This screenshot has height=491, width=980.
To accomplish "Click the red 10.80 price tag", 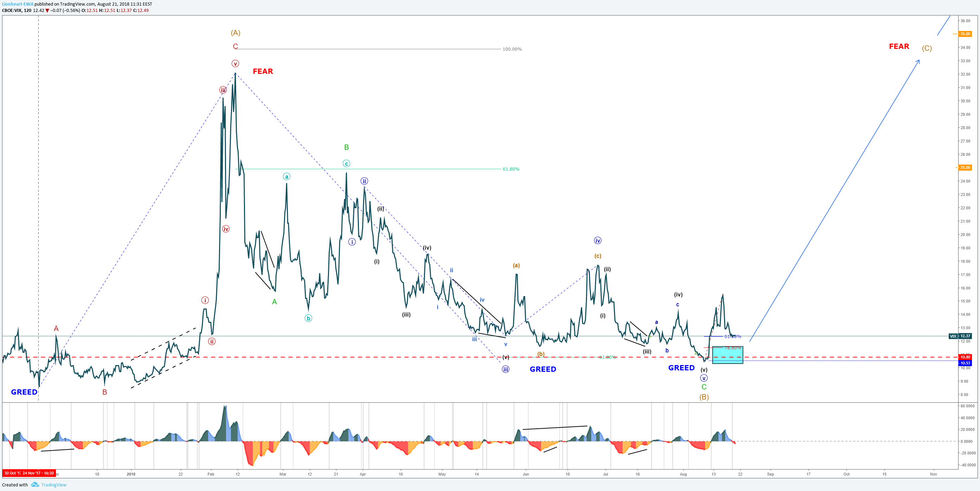I will pos(966,357).
